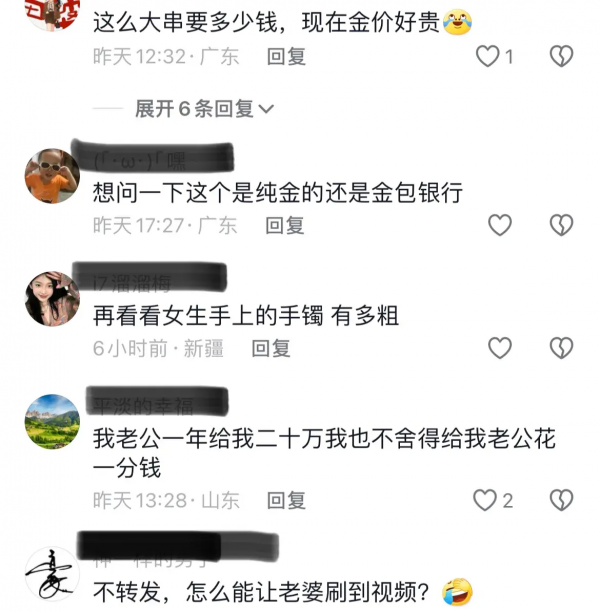Screen dimensions: 600x612
Task: Like the pure gold question comment
Action: tap(500, 225)
